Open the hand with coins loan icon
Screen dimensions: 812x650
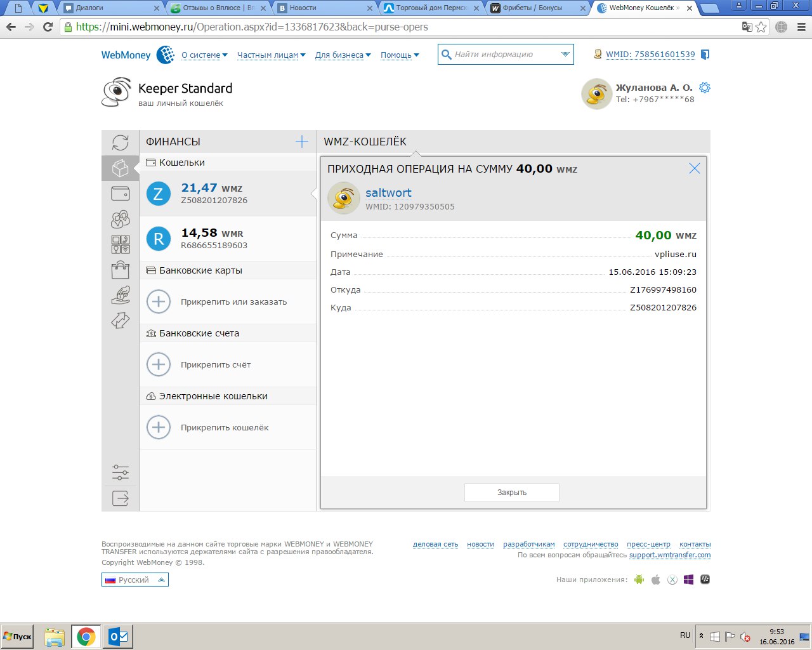tap(121, 295)
